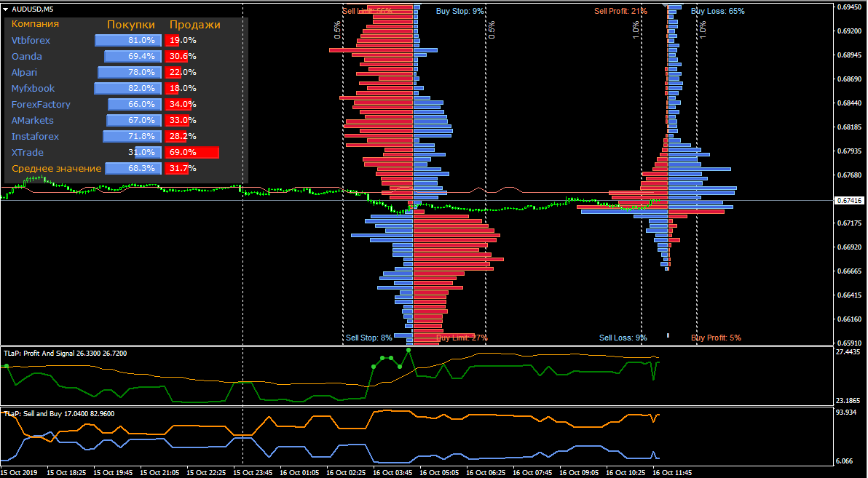The image size is (868, 478).
Task: Click the Buy Loss: 65% label
Action: pos(717,10)
